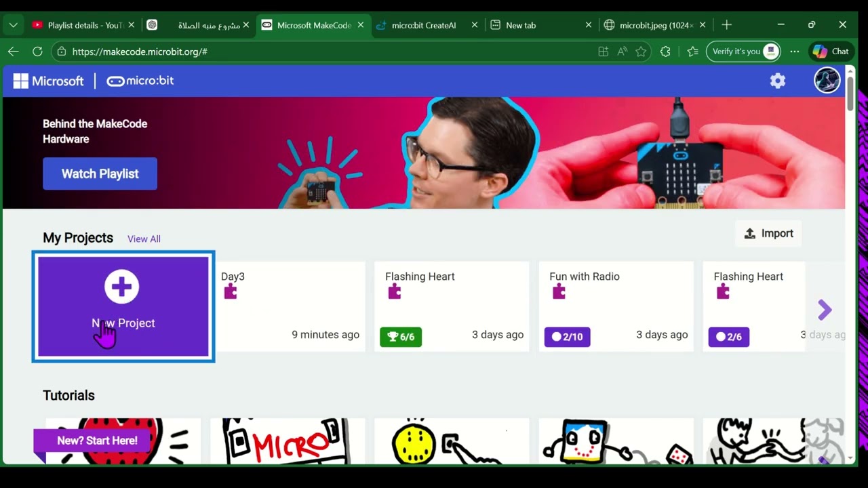Click the Watch Playlist button

(x=100, y=174)
